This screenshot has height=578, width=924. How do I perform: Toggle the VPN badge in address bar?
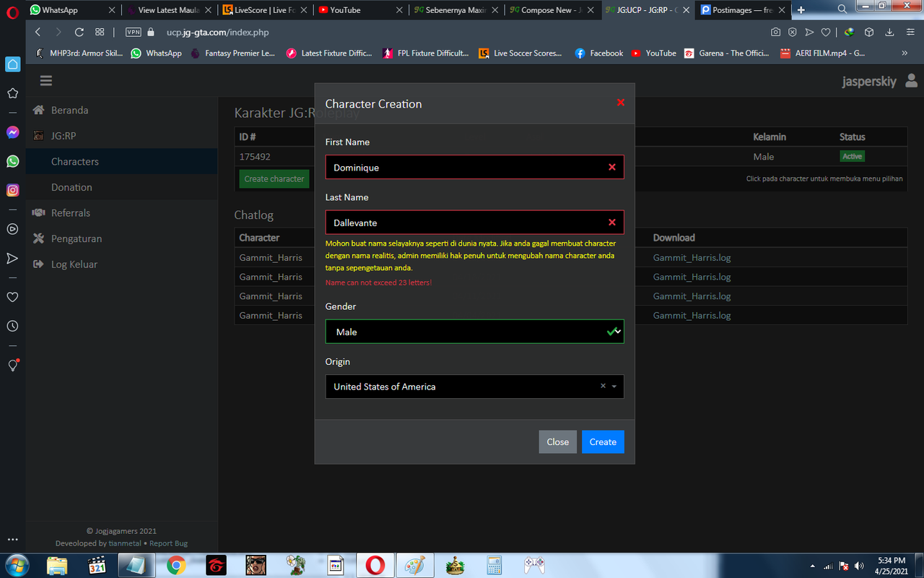click(x=133, y=32)
